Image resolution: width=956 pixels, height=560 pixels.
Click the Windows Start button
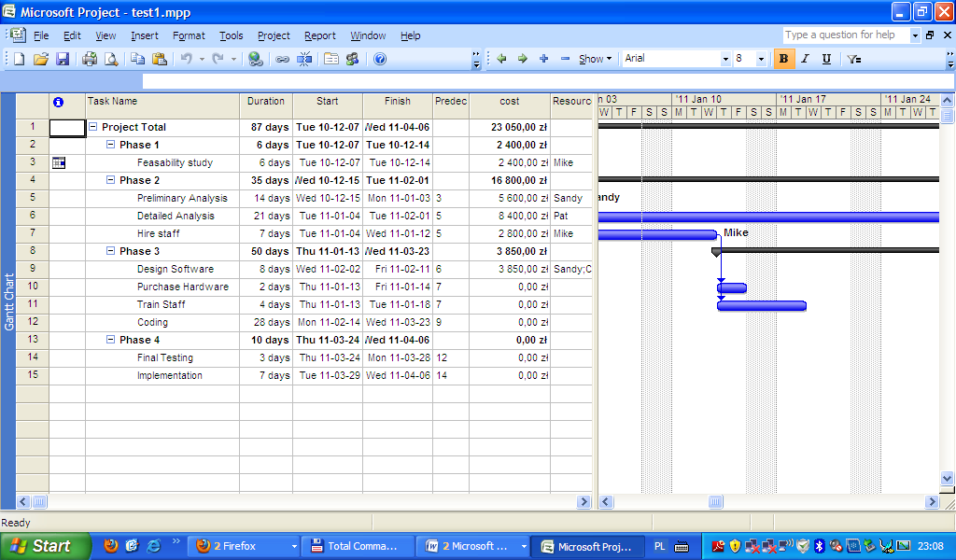(x=45, y=546)
